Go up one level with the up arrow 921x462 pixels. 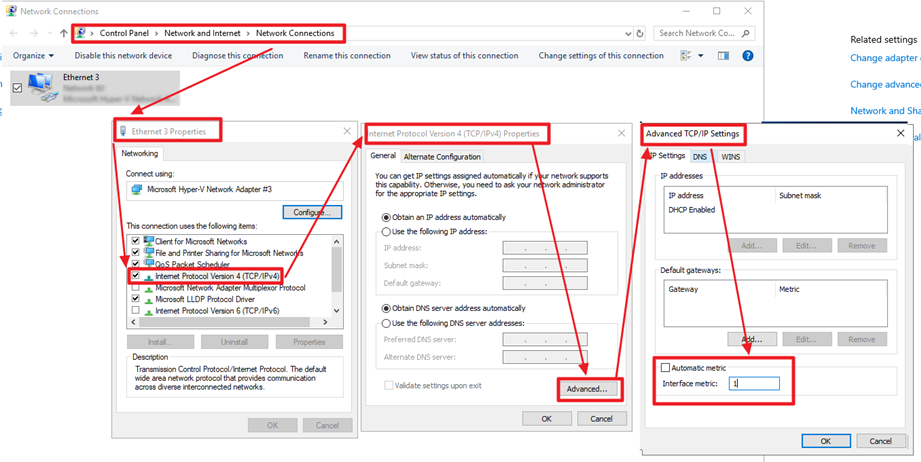[x=64, y=33]
